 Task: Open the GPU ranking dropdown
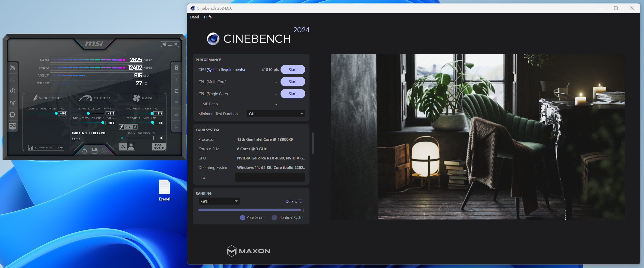click(x=219, y=201)
